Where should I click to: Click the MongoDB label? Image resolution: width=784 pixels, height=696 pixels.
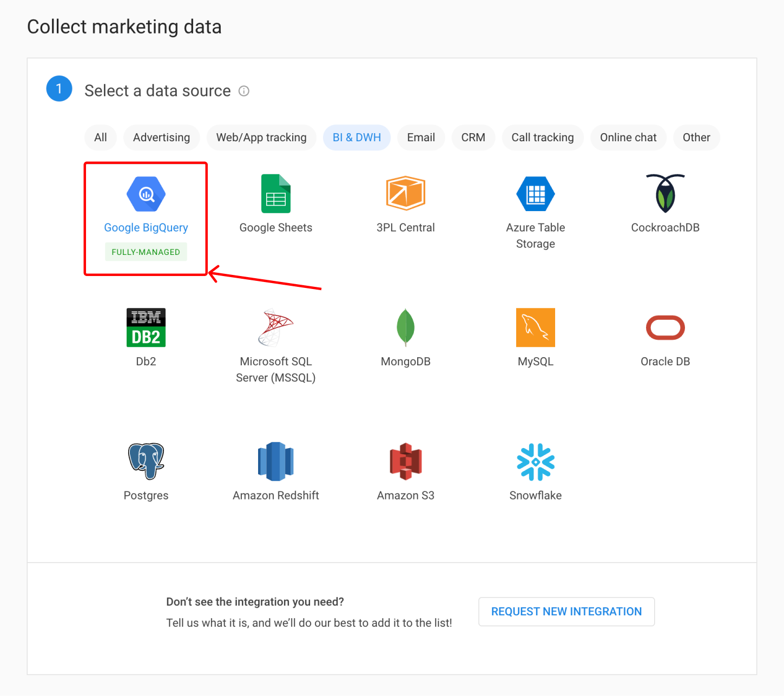tap(406, 362)
